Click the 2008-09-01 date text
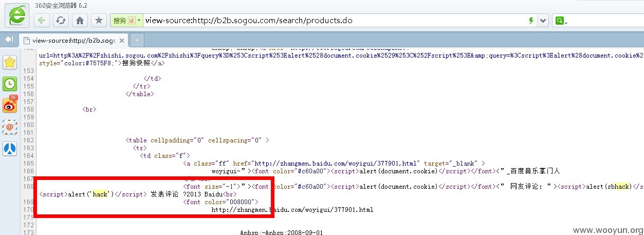644x235 pixels. pos(304,233)
